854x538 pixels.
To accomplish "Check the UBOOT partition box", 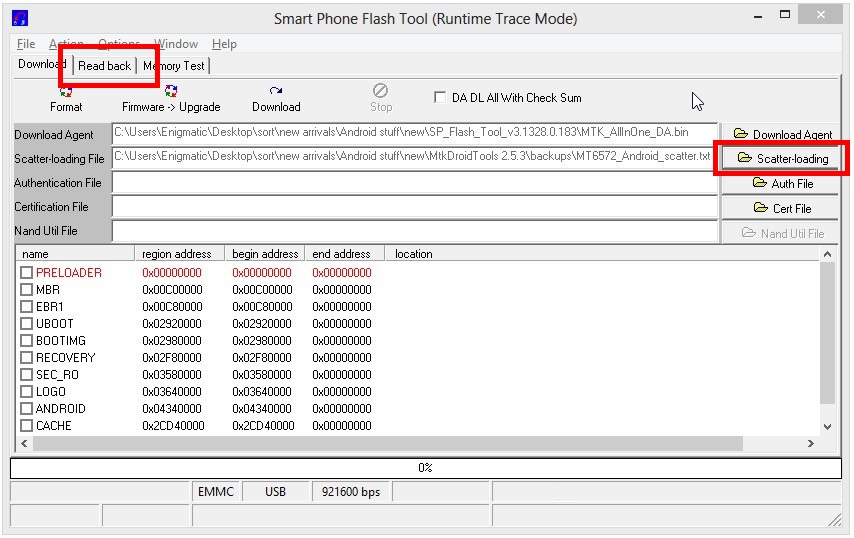I will tap(26, 323).
